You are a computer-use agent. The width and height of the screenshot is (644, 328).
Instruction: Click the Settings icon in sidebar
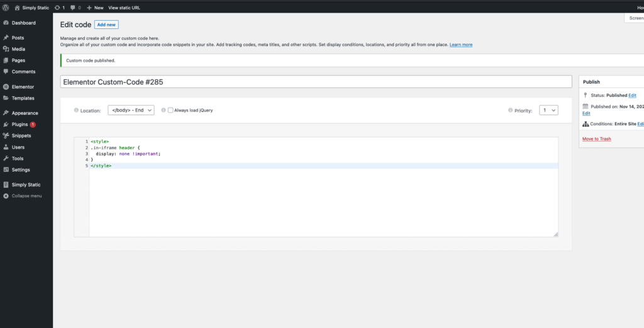click(6, 170)
